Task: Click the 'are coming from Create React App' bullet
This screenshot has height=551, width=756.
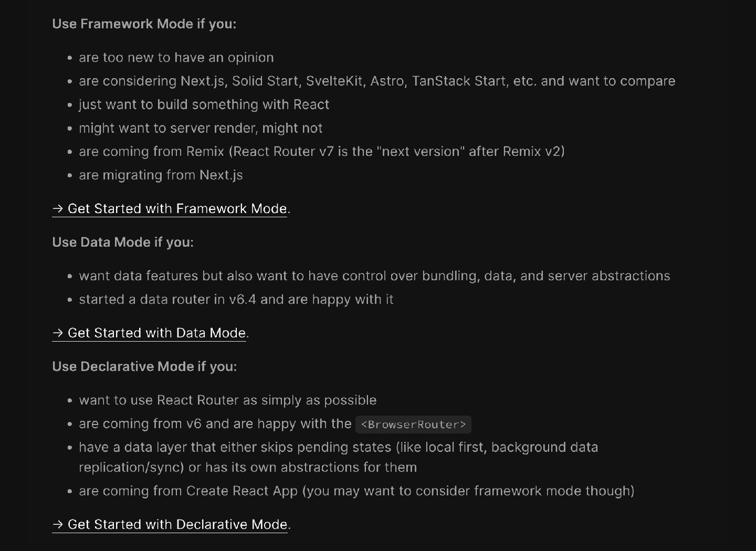Action: [x=356, y=491]
